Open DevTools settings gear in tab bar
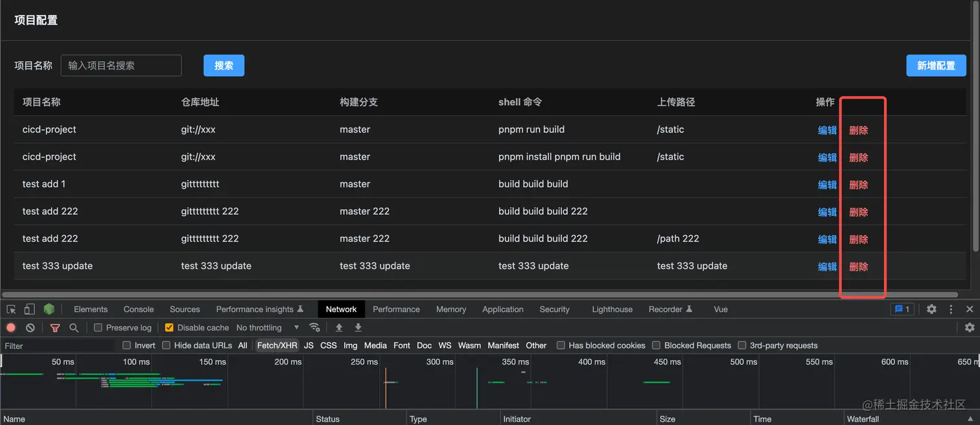 pos(931,310)
